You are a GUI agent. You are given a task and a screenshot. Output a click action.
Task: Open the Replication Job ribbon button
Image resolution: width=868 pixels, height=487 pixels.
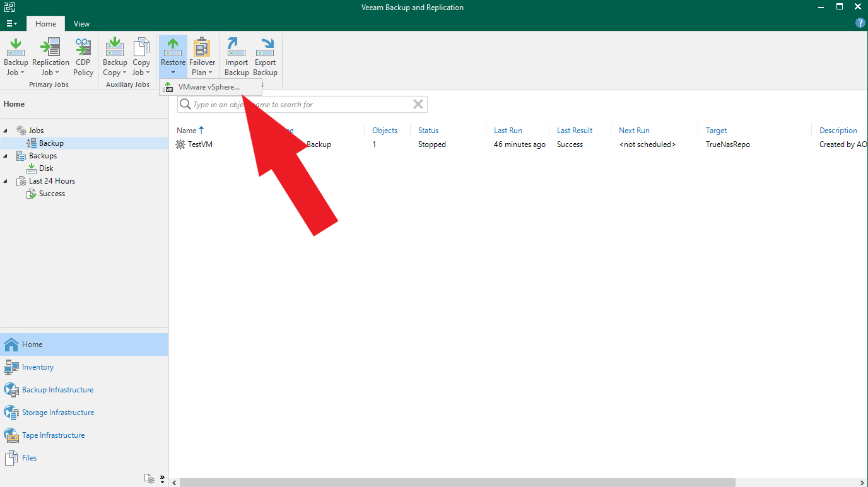point(50,57)
